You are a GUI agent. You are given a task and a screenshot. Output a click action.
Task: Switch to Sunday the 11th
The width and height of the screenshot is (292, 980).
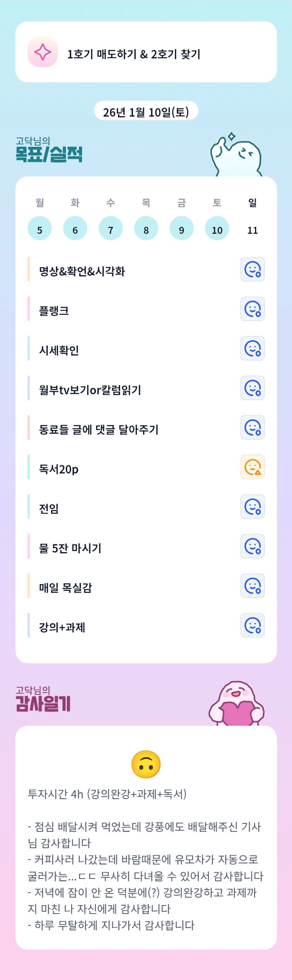pos(252,229)
